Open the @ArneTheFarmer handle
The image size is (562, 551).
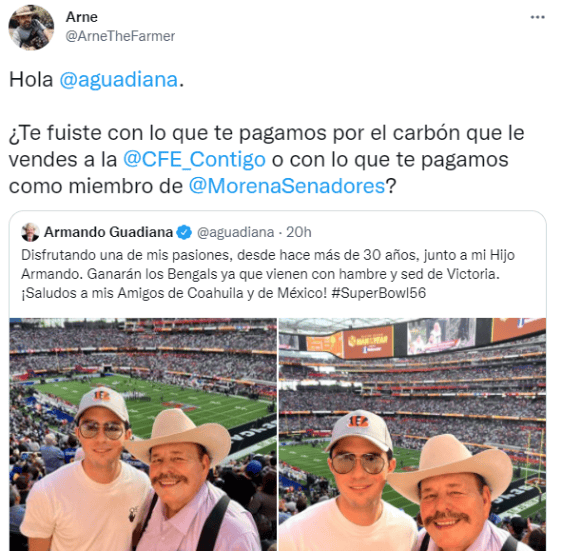120,36
